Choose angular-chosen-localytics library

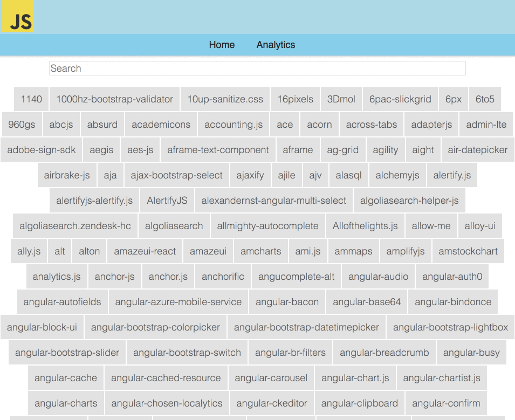[167, 403]
